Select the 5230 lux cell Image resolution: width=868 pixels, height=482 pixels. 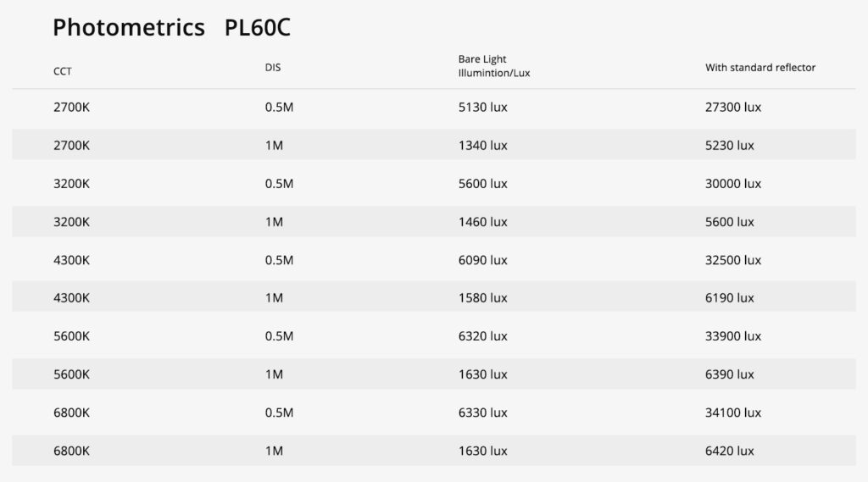[730, 146]
